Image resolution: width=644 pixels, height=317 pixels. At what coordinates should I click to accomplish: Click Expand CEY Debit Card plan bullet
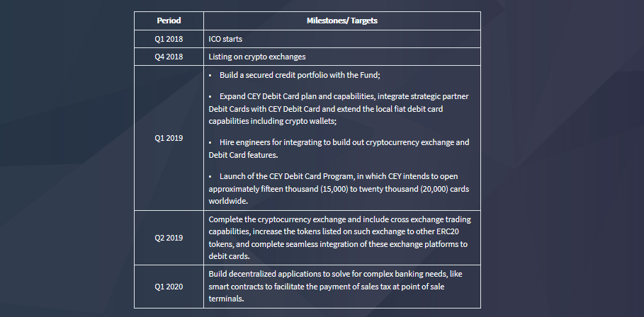(339, 109)
